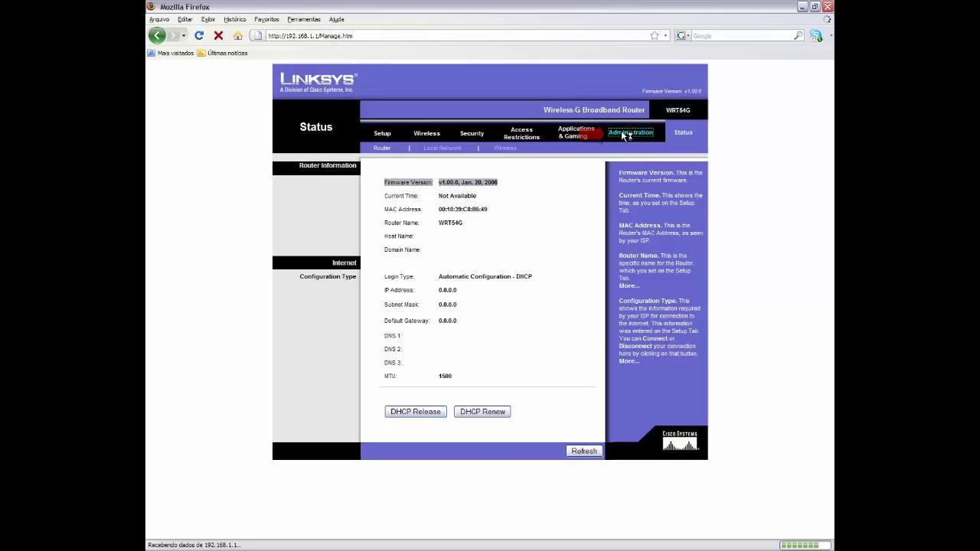Click the highlighted Firmware Version label

pyautogui.click(x=408, y=182)
